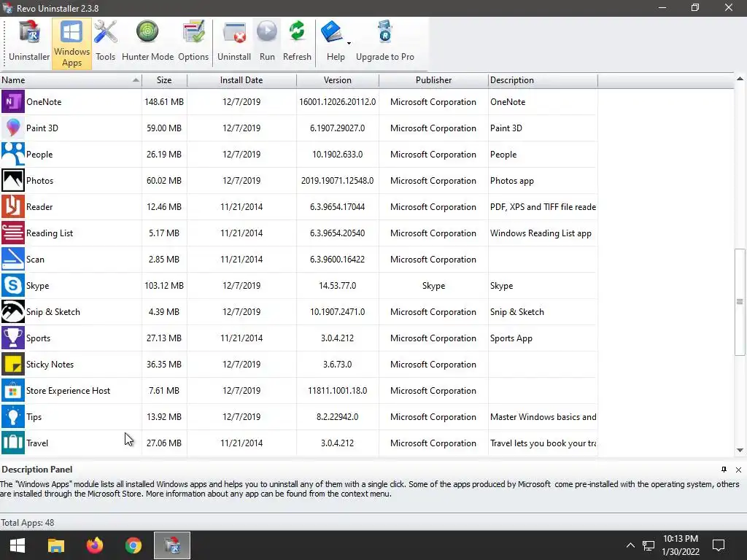Viewport: 747px width, 560px height.
Task: Open Chrome from the taskbar
Action: (133, 545)
